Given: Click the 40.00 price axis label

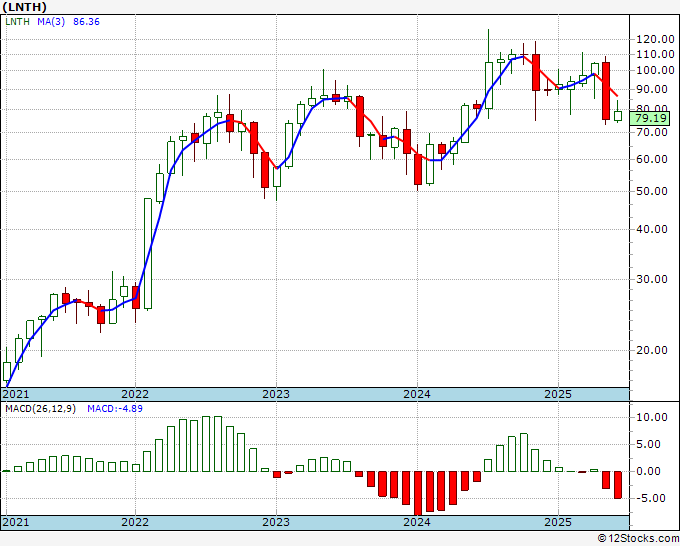Looking at the screenshot, I should point(652,229).
